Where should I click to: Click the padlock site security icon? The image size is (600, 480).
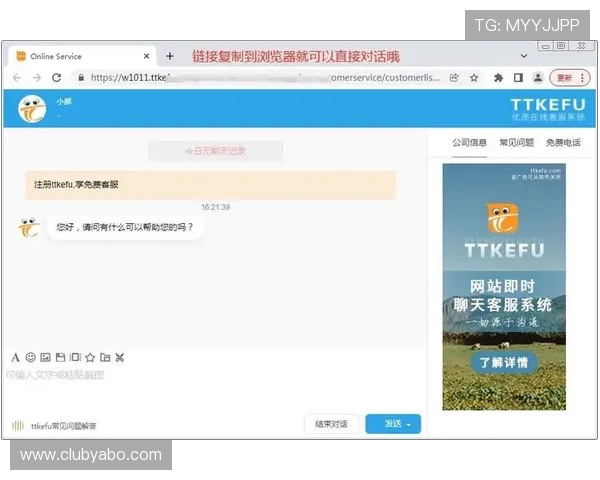81,78
